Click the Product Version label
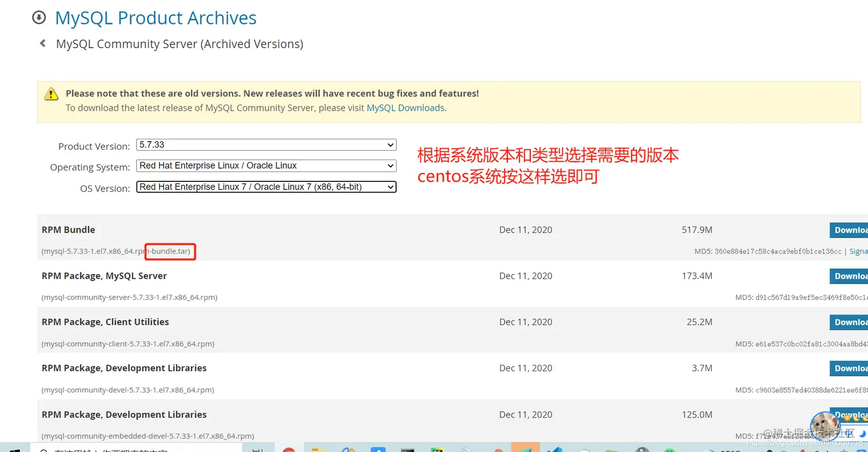Viewport: 868px width, 452px height. [x=94, y=146]
